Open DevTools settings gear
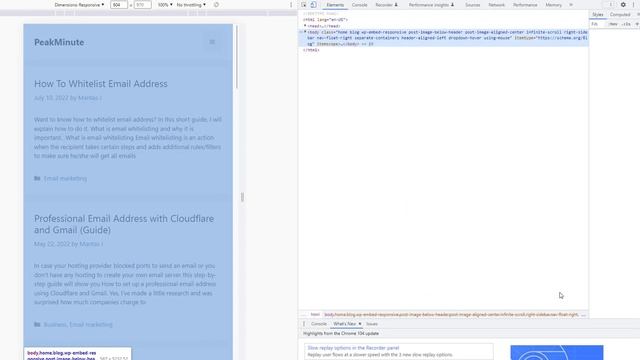 [623, 5]
